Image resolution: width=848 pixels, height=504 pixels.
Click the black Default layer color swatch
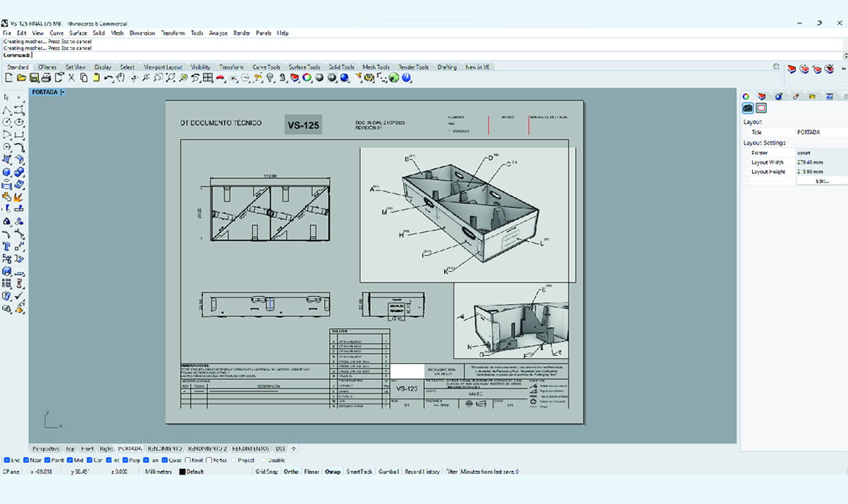tap(182, 472)
